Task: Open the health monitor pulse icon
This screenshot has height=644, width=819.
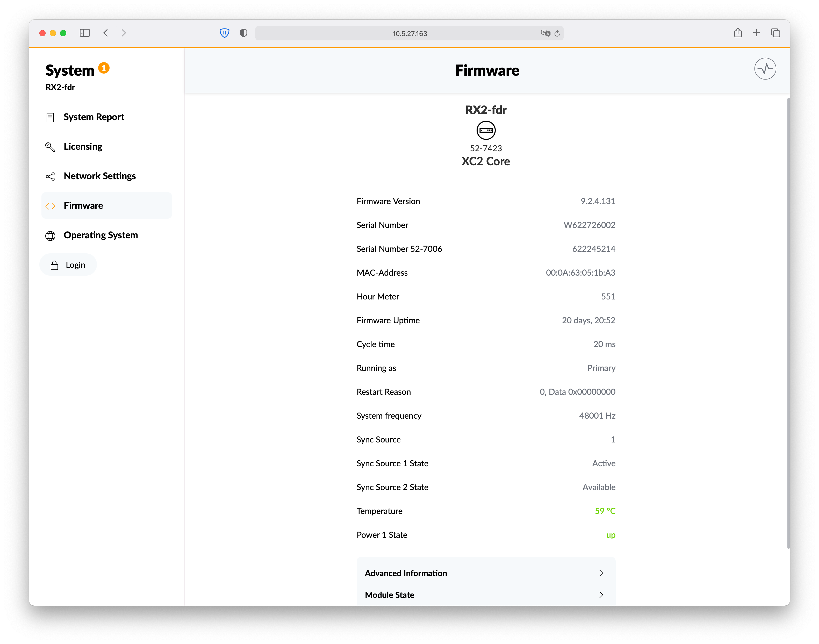Action: (765, 69)
